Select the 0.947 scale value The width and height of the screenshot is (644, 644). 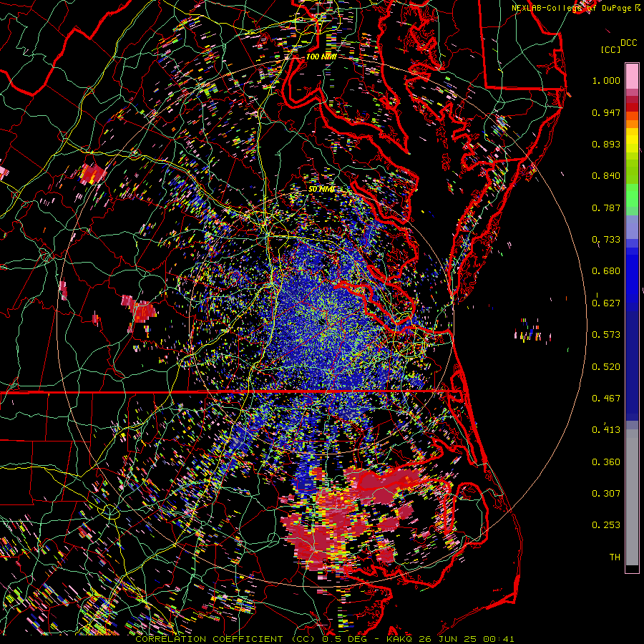(606, 112)
